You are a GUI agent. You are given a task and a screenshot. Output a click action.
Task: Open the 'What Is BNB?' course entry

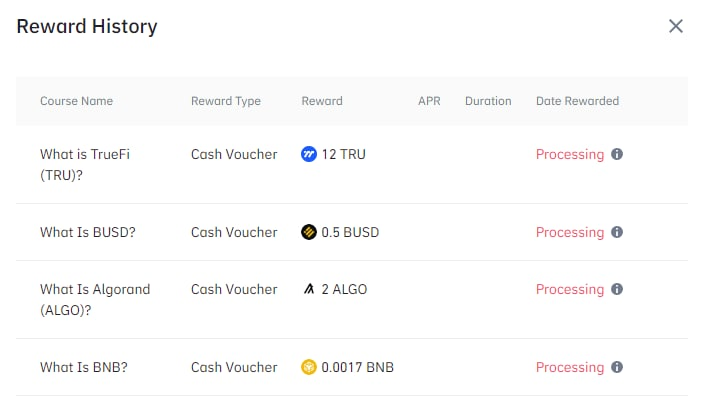[x=84, y=367]
